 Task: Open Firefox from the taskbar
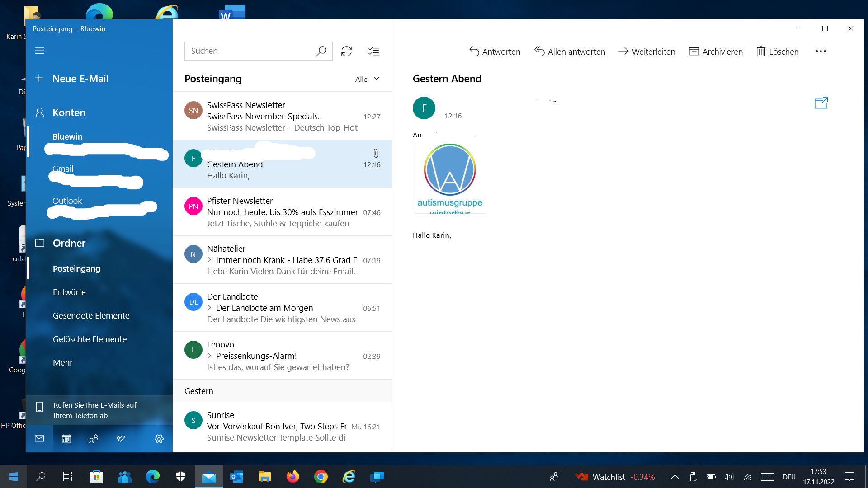(292, 477)
